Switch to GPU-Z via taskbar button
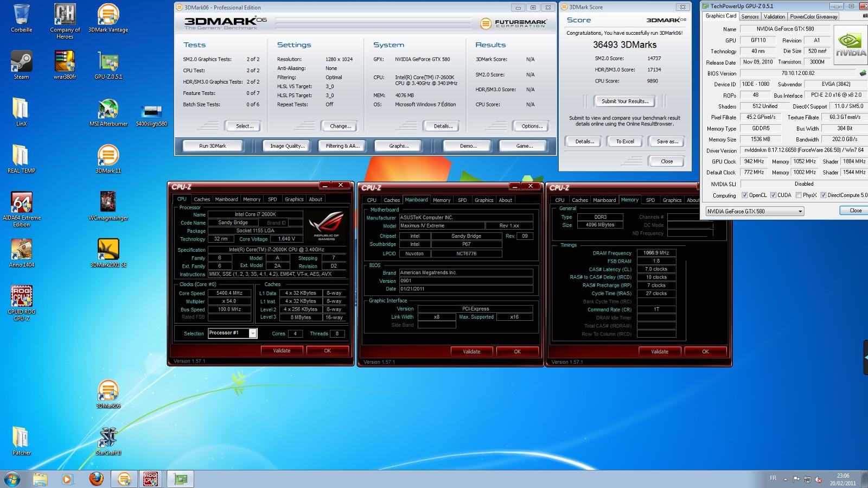 (180, 479)
